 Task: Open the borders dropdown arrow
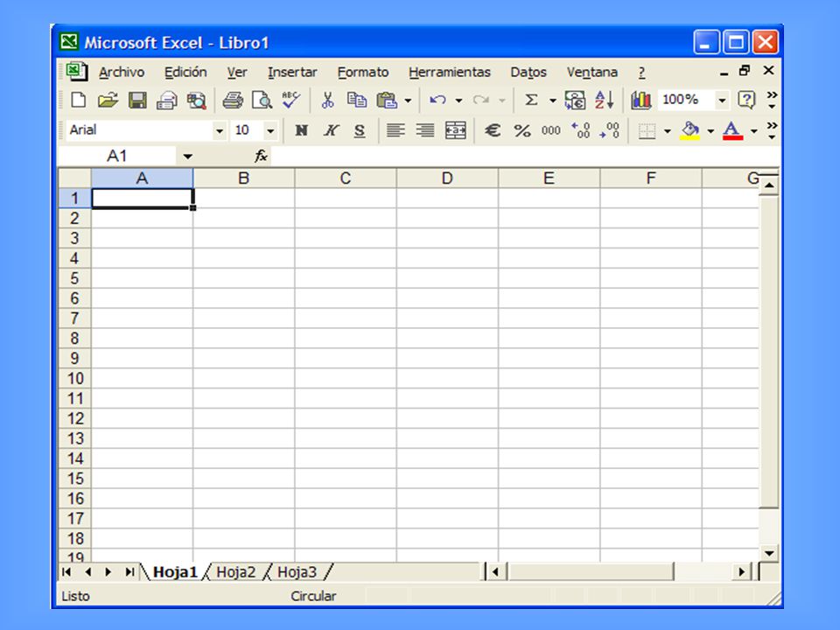pyautogui.click(x=668, y=130)
